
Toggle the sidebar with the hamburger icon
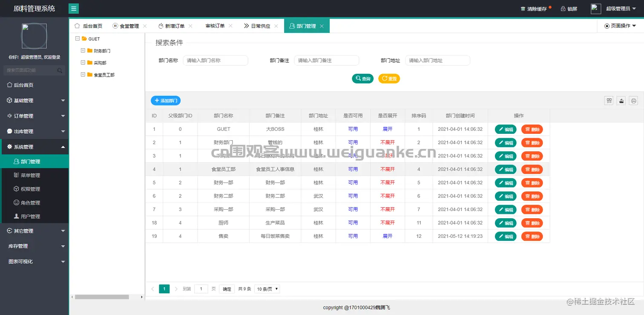coord(73,9)
